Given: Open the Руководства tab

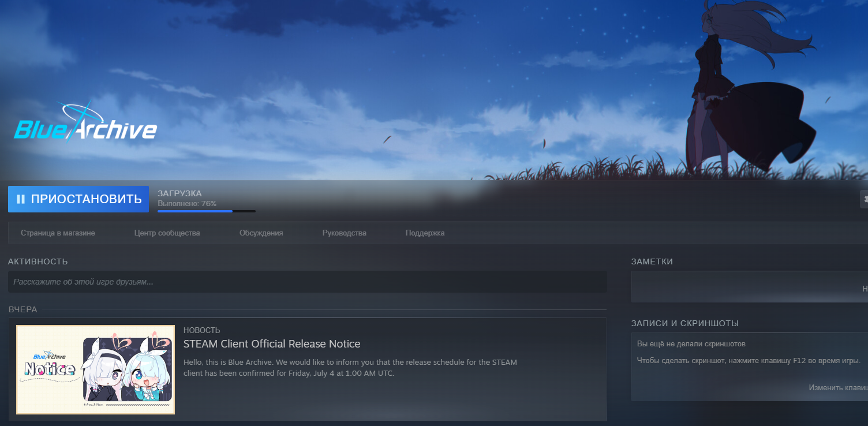Looking at the screenshot, I should click(345, 233).
